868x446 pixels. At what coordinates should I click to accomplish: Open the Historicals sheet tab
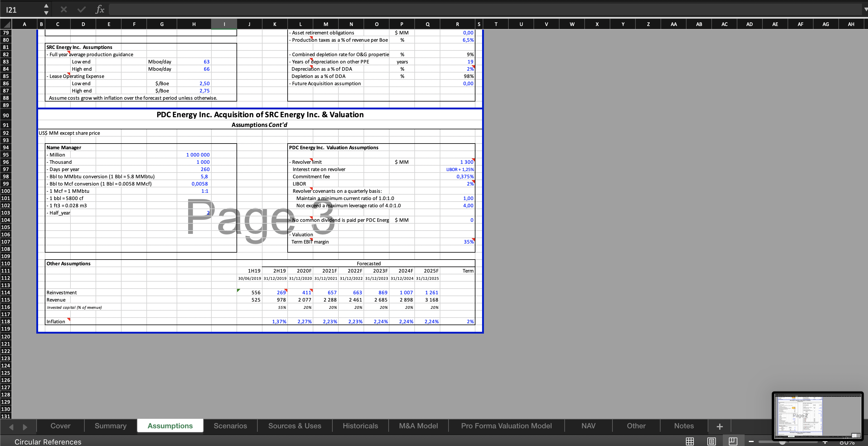360,426
